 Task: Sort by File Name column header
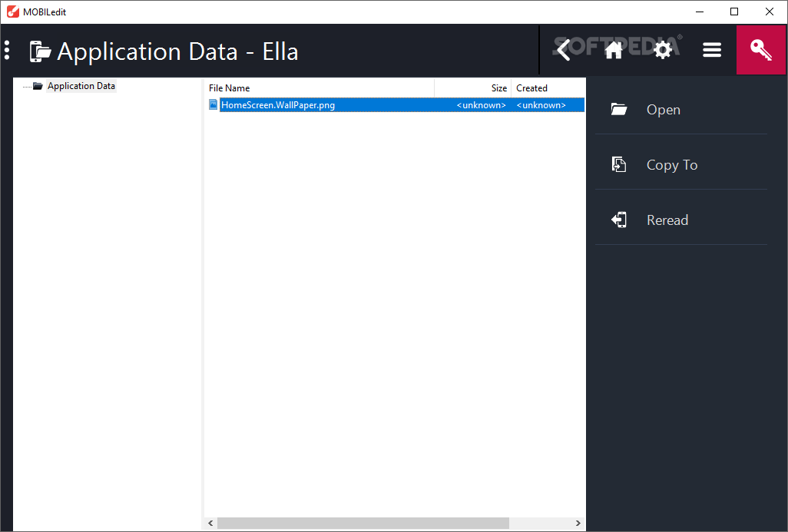click(x=320, y=88)
